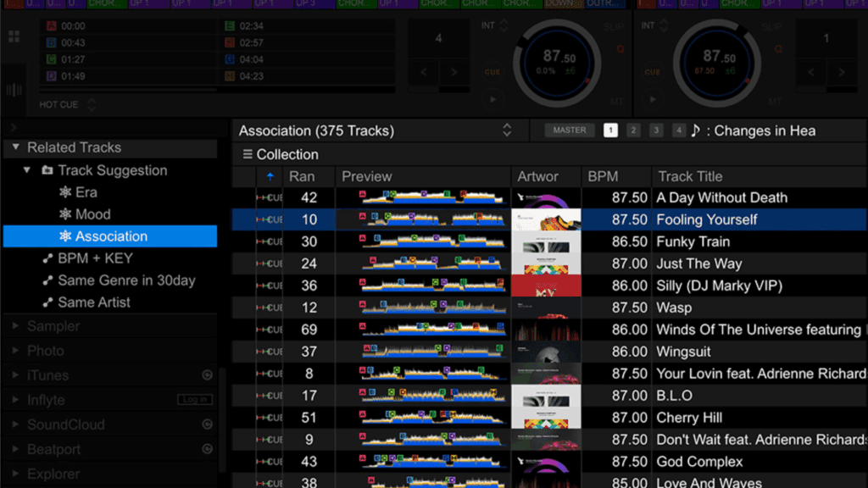
Task: Click the sort arrow column header
Action: click(x=270, y=176)
